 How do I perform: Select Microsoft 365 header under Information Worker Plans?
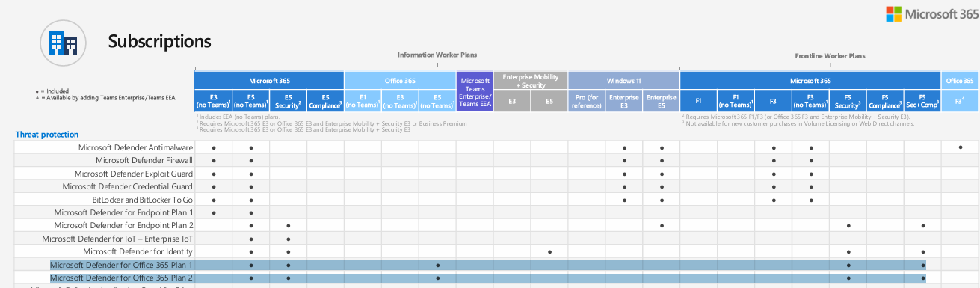269,81
